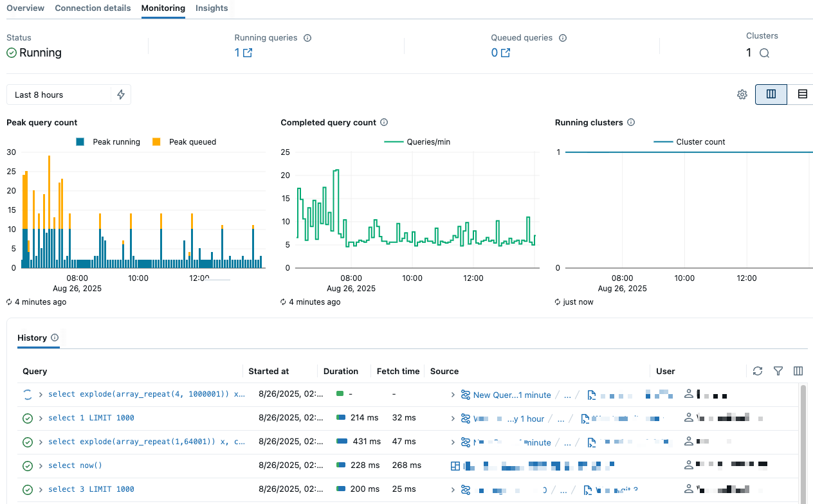Click spinner status icon of running explode query
This screenshot has height=504, width=813.
click(28, 395)
